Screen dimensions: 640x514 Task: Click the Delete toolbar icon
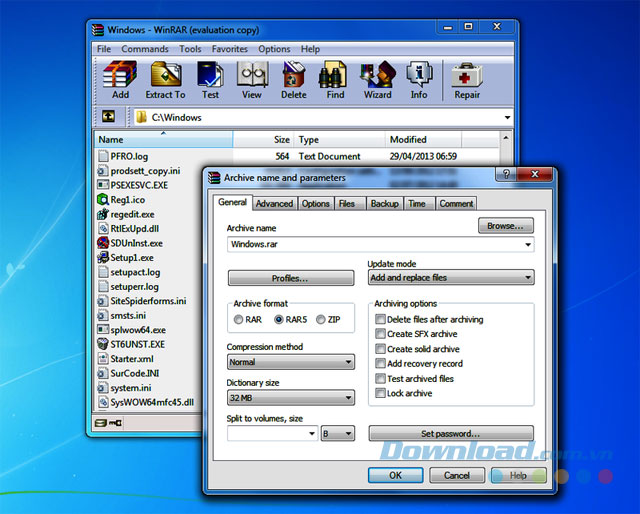(293, 80)
